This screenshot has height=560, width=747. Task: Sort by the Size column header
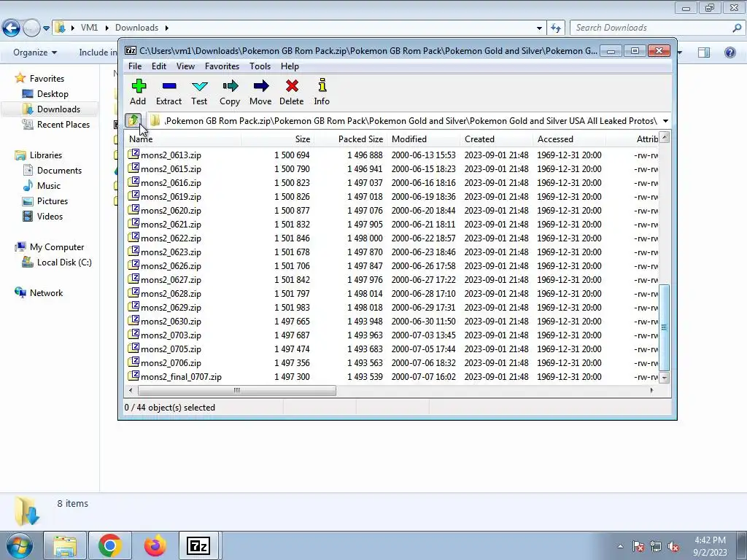(x=277, y=139)
